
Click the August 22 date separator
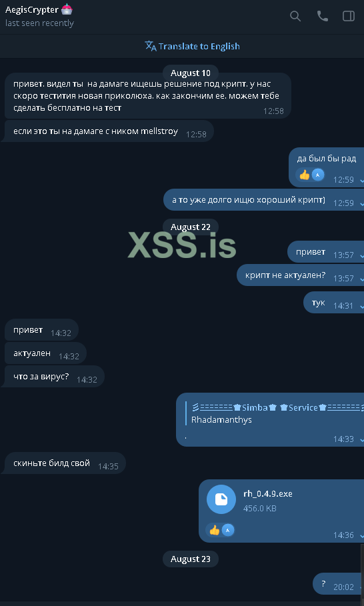tap(191, 227)
